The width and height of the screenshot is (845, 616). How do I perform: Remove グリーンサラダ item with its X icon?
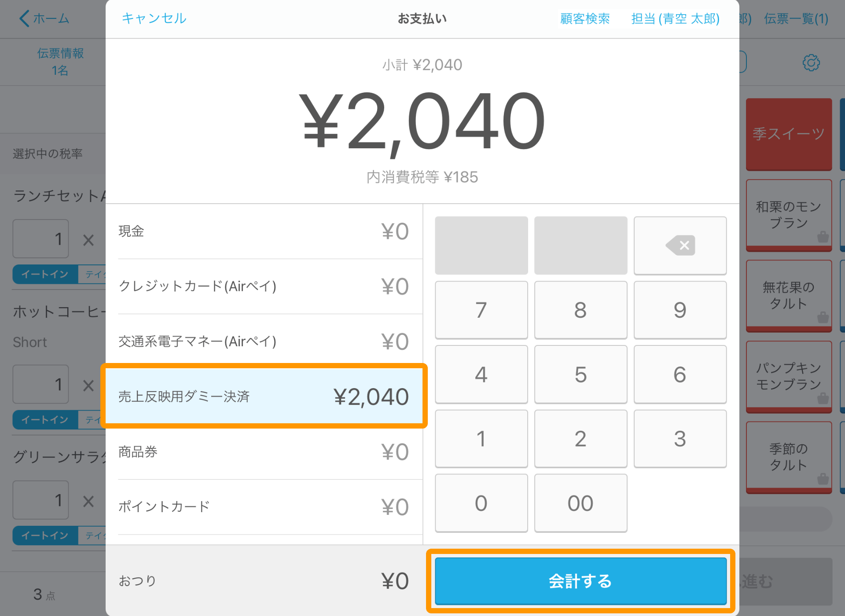click(88, 501)
